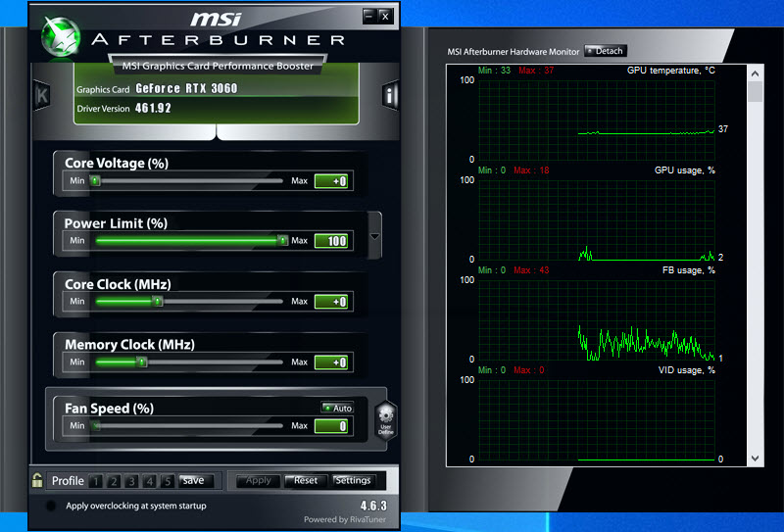Image resolution: width=784 pixels, height=532 pixels.
Task: Toggle Auto fan speed mode
Action: tap(337, 408)
